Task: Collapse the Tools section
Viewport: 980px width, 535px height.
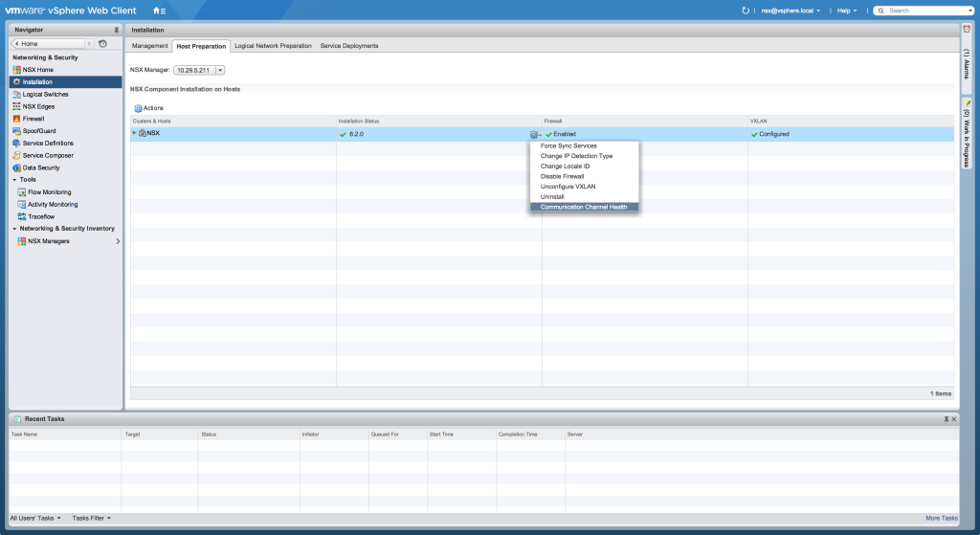Action: coord(14,180)
